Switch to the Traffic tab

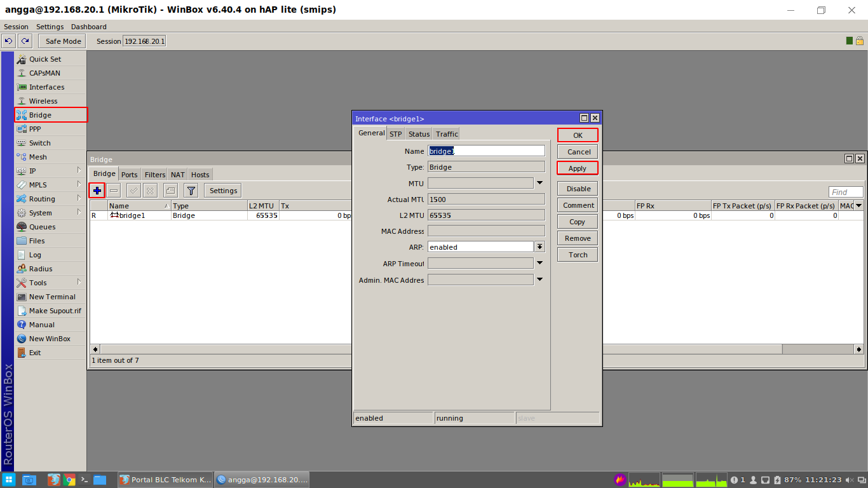click(x=447, y=134)
